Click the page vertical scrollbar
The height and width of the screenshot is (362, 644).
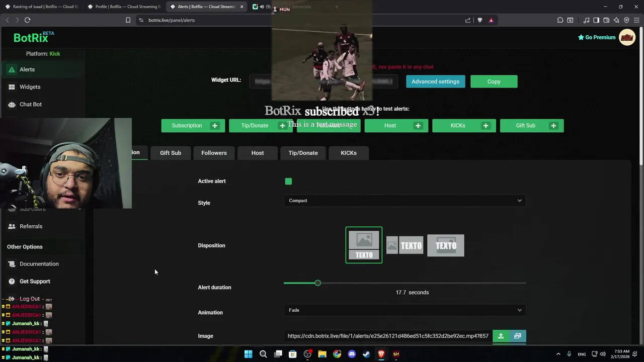tap(641, 96)
